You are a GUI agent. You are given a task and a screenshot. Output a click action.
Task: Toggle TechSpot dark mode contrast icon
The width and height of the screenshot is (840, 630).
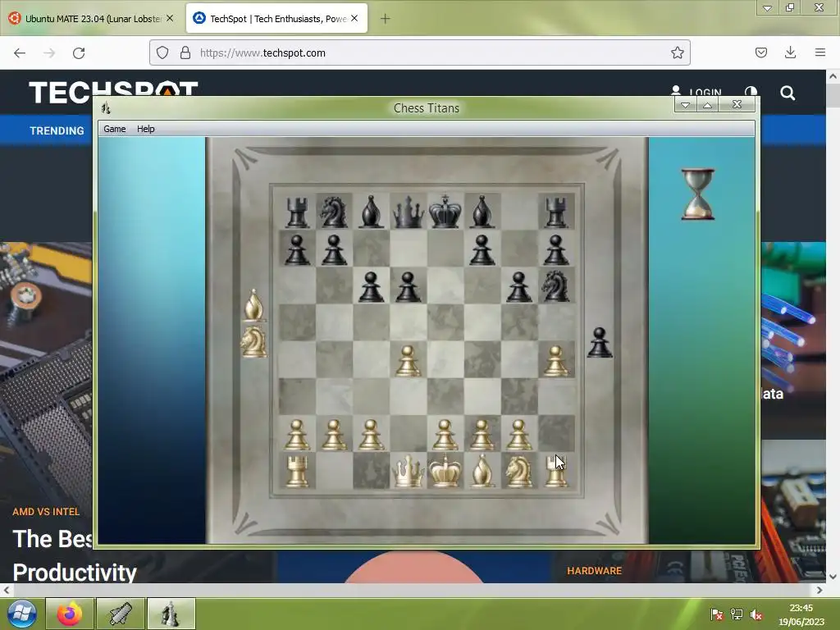point(751,92)
